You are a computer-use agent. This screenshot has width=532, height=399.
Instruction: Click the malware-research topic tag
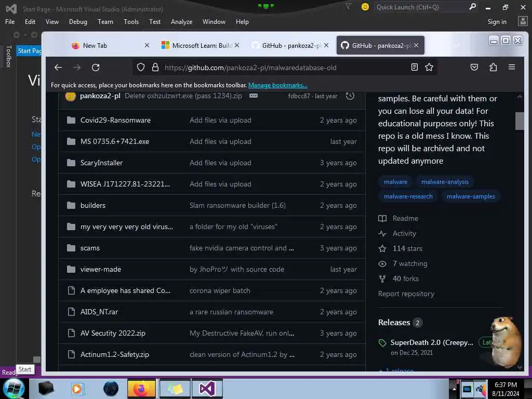[x=408, y=196]
